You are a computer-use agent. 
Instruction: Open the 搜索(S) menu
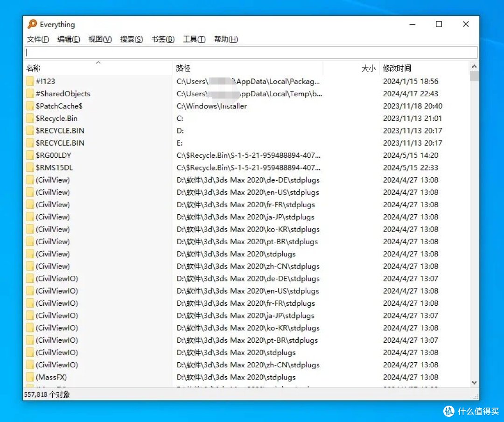click(x=132, y=39)
